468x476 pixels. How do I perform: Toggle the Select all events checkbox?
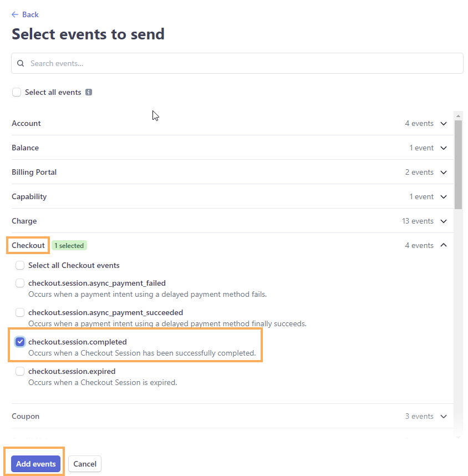(x=17, y=92)
